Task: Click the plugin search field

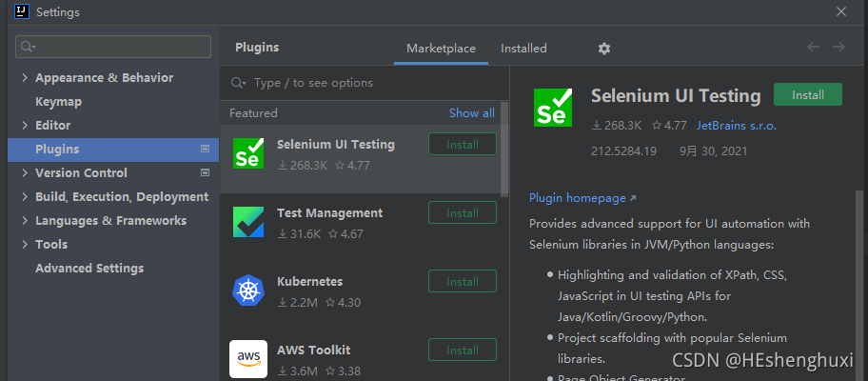Action: tap(365, 83)
